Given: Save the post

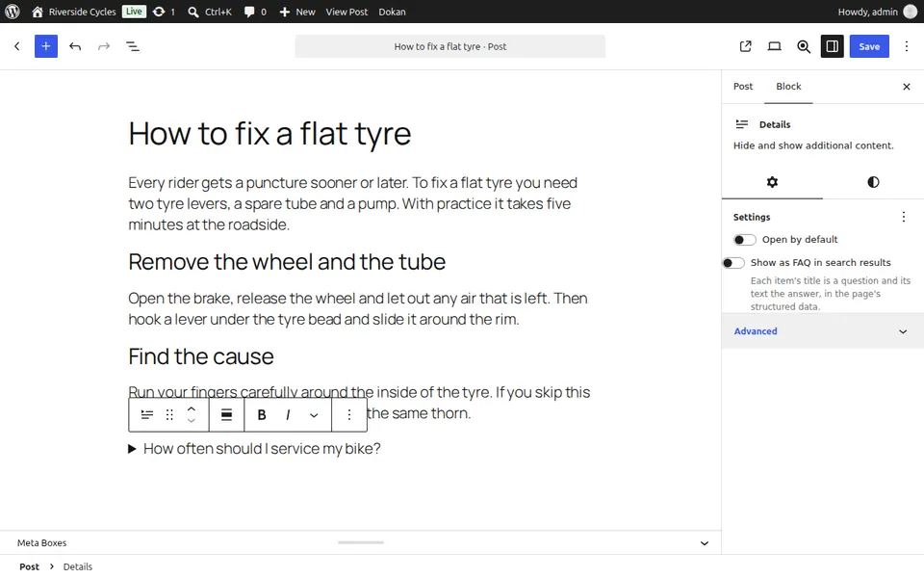Looking at the screenshot, I should pyautogui.click(x=869, y=46).
